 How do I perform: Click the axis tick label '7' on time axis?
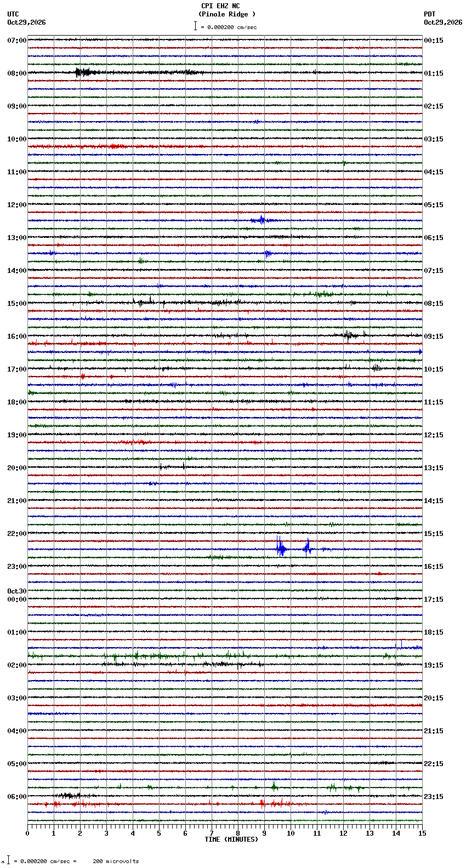tap(212, 833)
